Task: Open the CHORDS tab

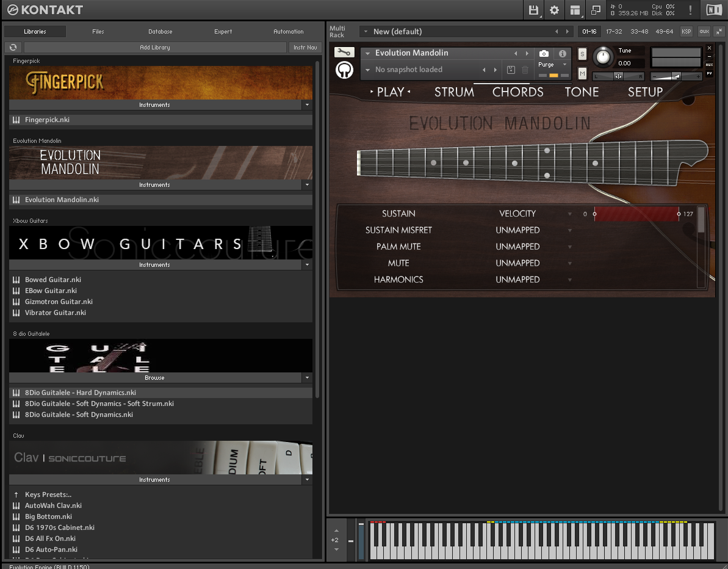Action: coord(517,92)
